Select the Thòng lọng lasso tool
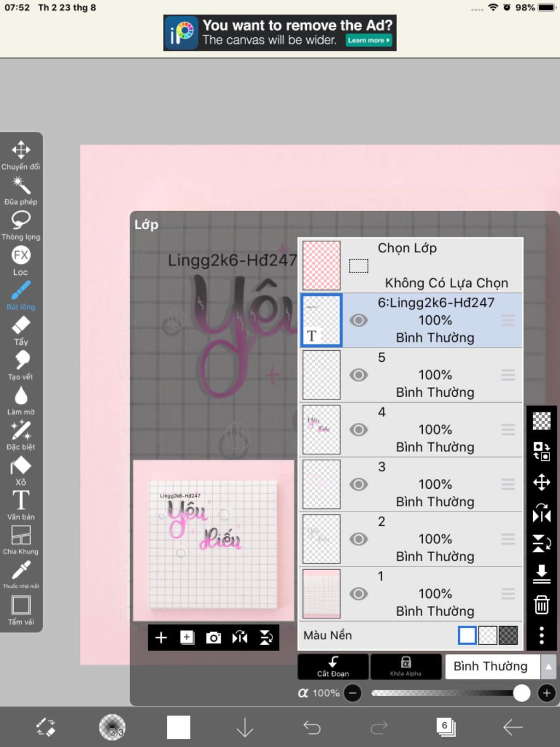Screen dimensions: 560x747 coord(21,225)
